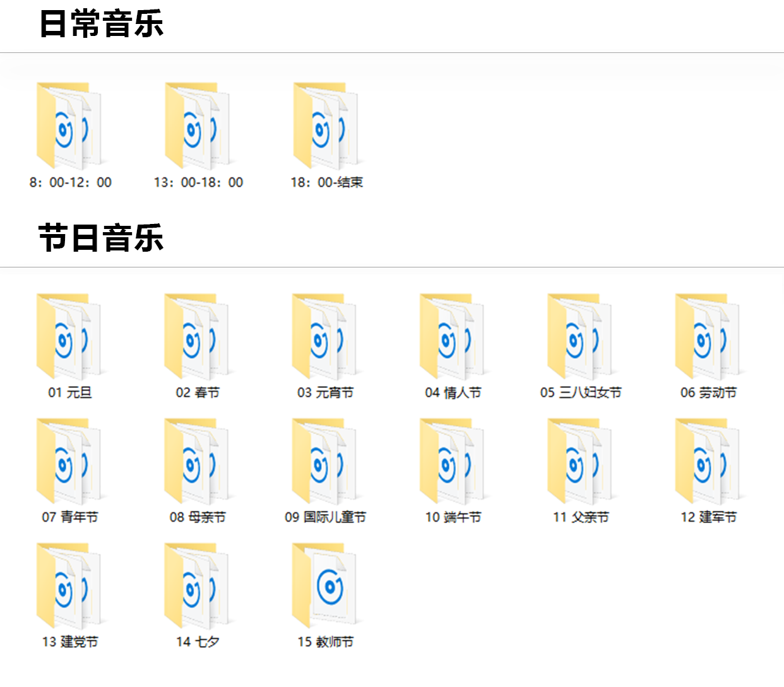
Task: Open the 14 七夕 folder
Action: click(198, 587)
